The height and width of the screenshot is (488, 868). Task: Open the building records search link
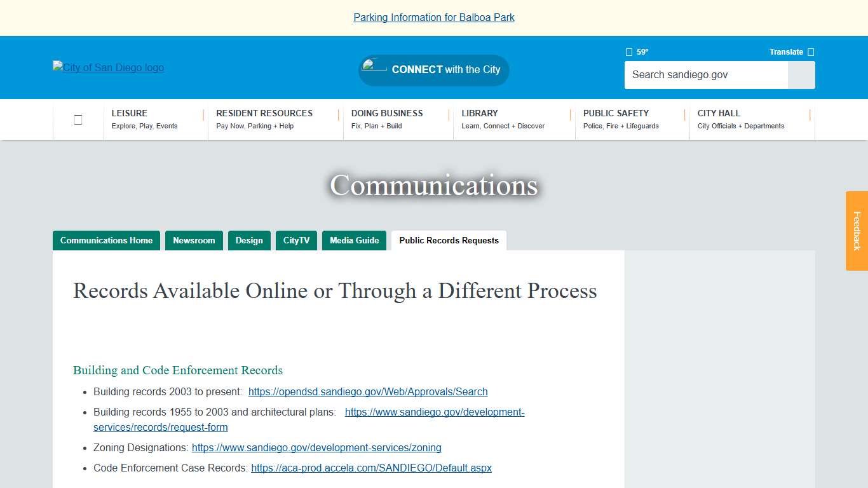click(368, 391)
